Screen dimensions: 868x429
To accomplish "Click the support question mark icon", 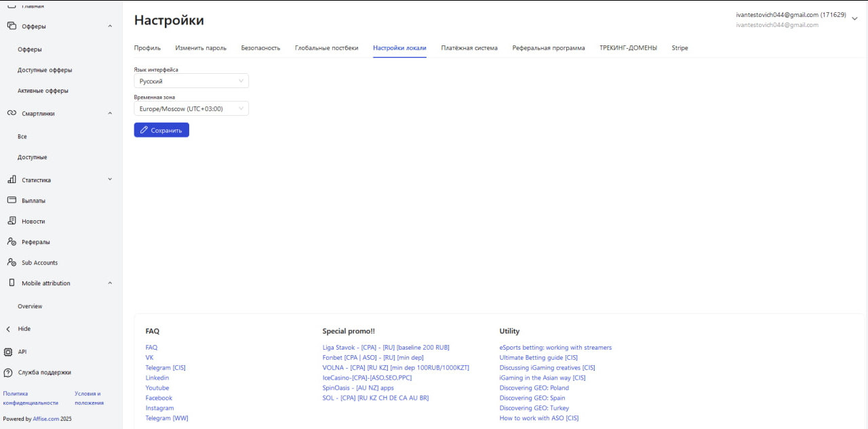I will 8,372.
